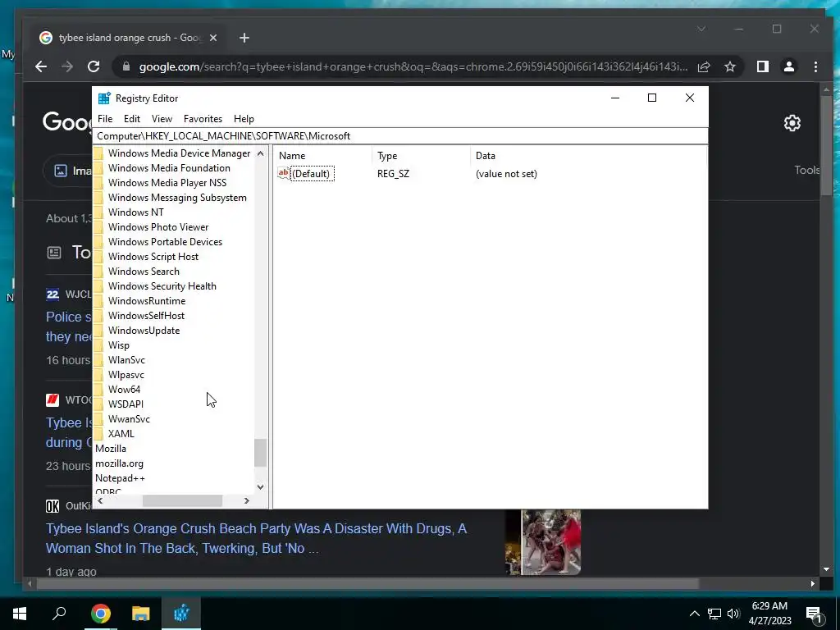Open the File menu in Registry Editor
Viewport: 840px width, 630px height.
pyautogui.click(x=105, y=119)
